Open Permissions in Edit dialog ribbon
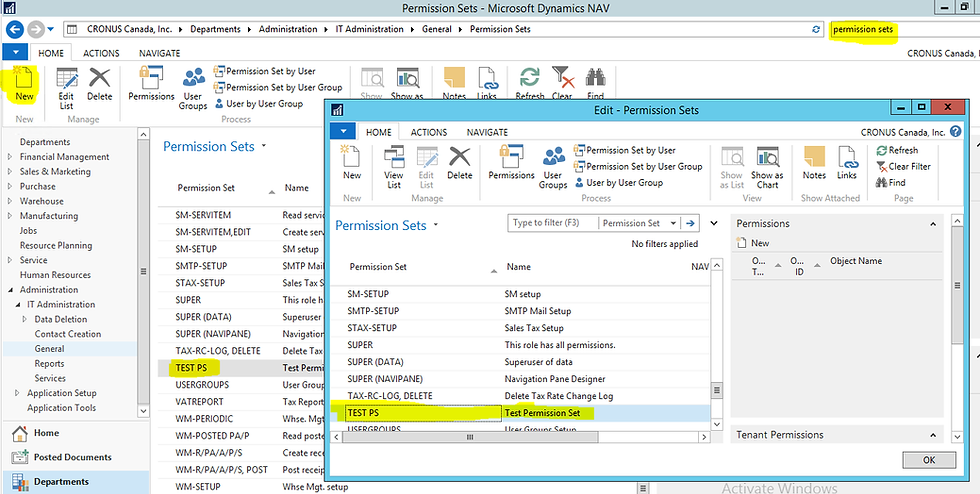 [x=511, y=163]
